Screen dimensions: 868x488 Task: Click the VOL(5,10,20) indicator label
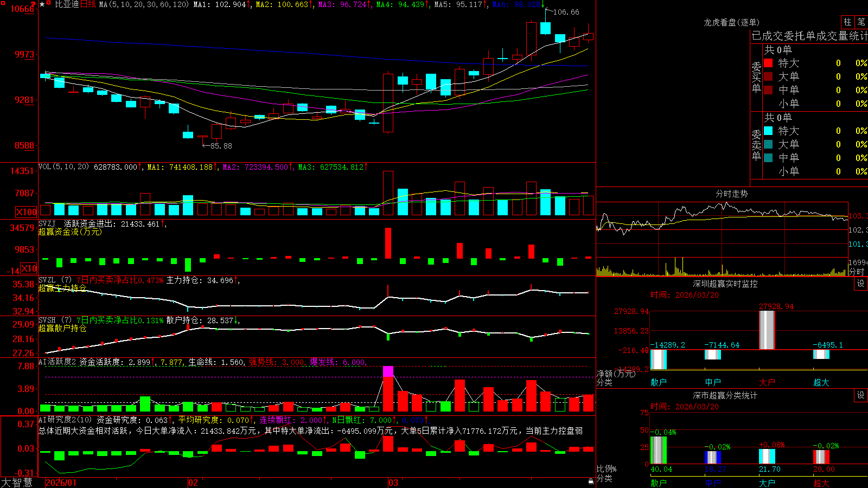click(x=63, y=167)
